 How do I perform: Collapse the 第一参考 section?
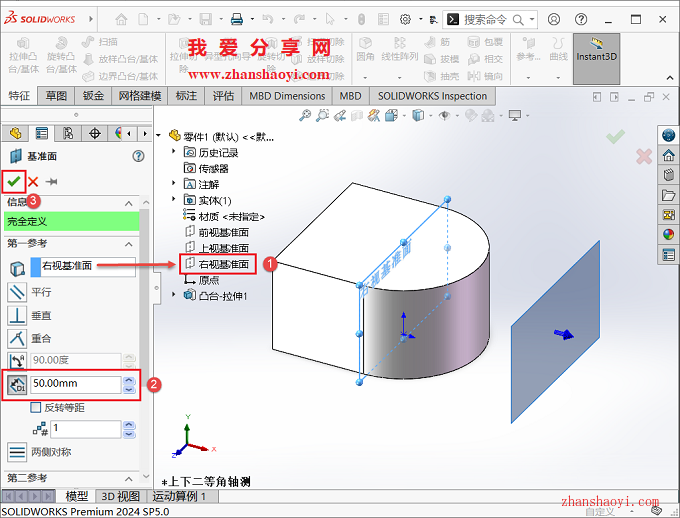(129, 243)
